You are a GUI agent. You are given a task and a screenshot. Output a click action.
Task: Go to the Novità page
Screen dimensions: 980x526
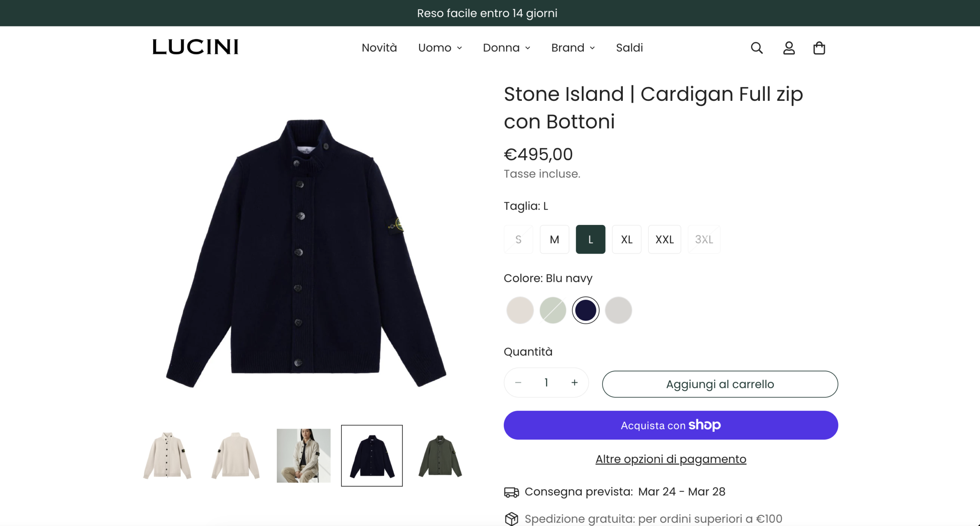point(379,48)
